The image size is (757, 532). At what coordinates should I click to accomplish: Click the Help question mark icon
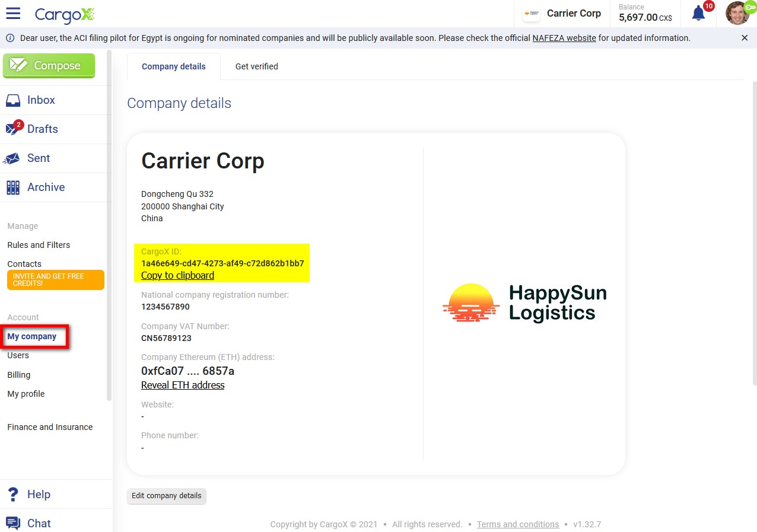[x=12, y=495]
